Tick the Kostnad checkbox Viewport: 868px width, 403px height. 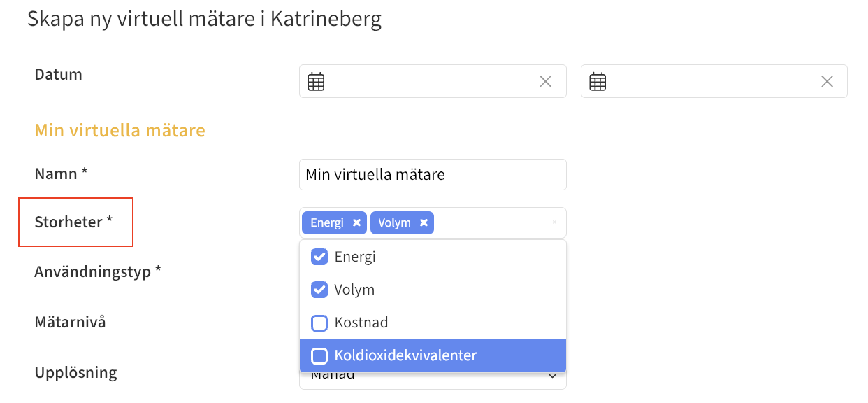319,323
